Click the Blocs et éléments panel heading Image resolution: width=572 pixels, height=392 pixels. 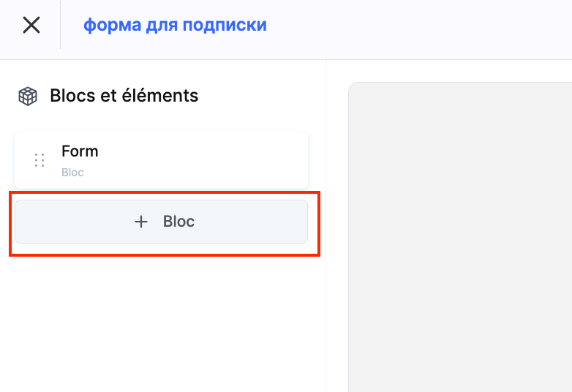point(124,96)
